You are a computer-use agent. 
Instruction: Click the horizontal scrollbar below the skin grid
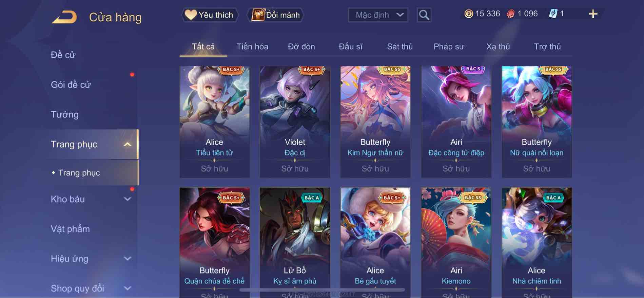coord(322,290)
